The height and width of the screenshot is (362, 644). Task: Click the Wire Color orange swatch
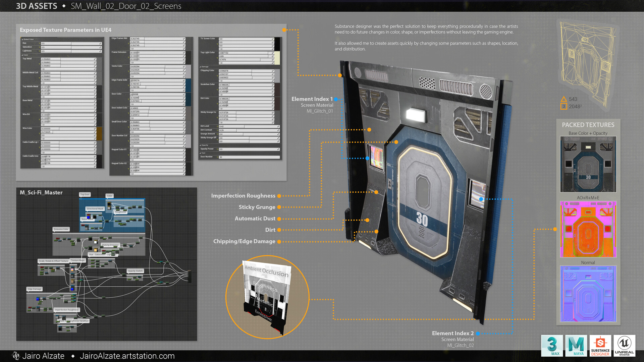(99, 133)
